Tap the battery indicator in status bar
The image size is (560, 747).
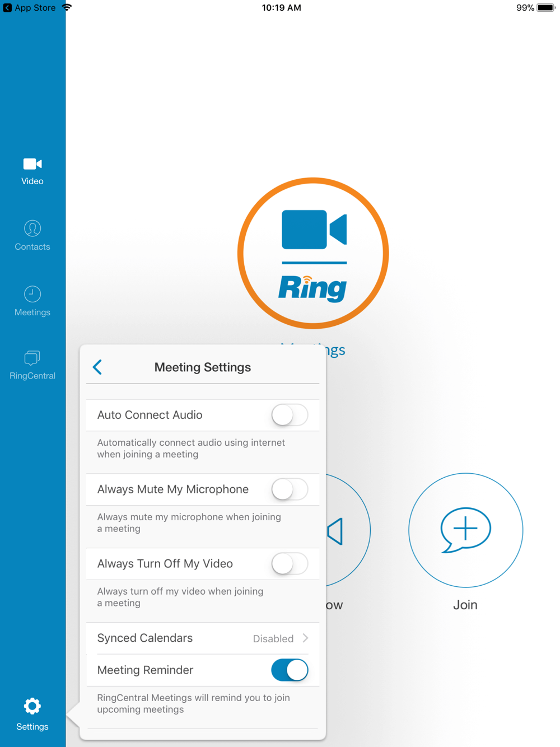pos(546,8)
